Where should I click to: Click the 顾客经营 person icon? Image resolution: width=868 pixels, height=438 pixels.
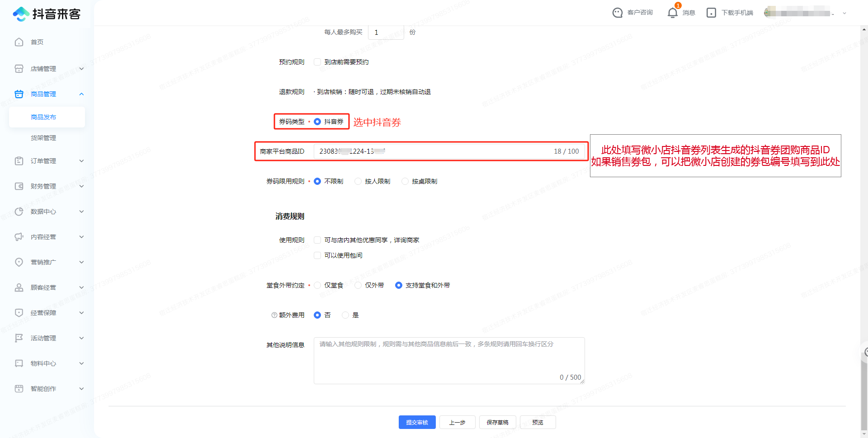(19, 287)
